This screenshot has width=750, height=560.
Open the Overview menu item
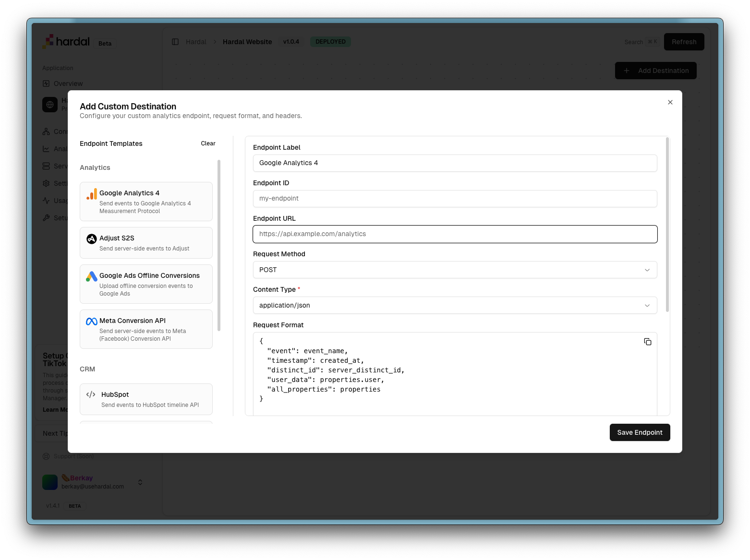68,83
